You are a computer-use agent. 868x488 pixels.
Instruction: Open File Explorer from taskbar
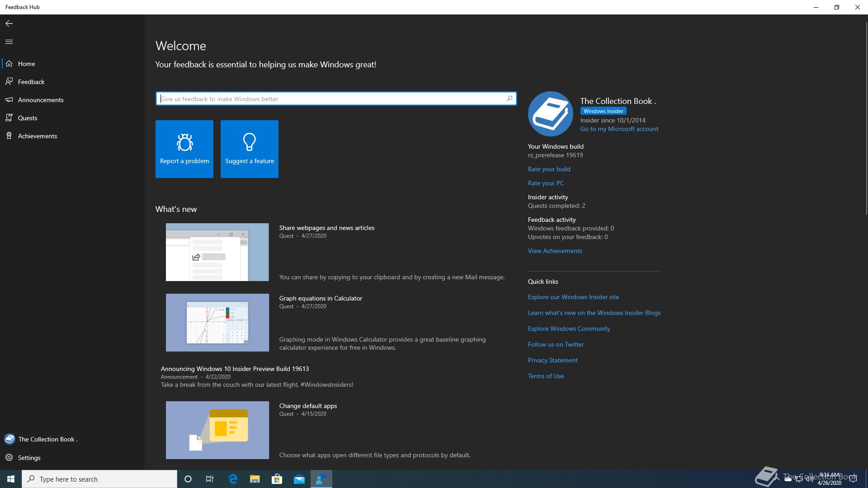(255, 479)
